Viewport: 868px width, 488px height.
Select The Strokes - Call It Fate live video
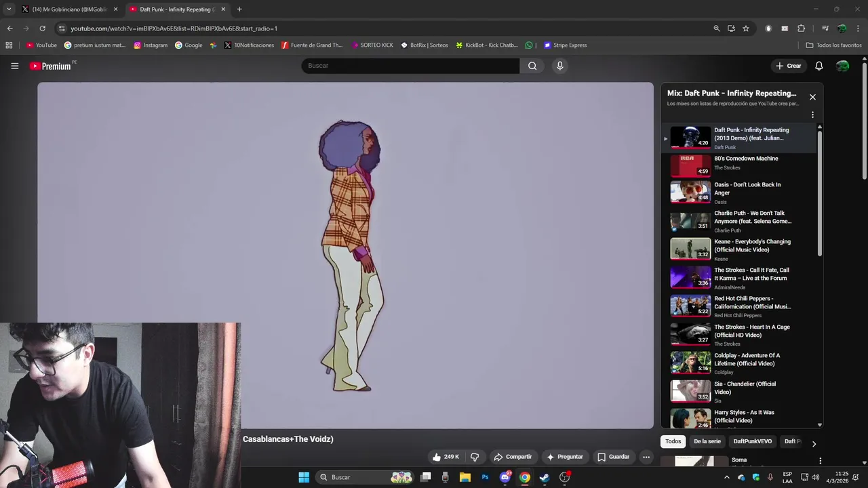pos(739,278)
